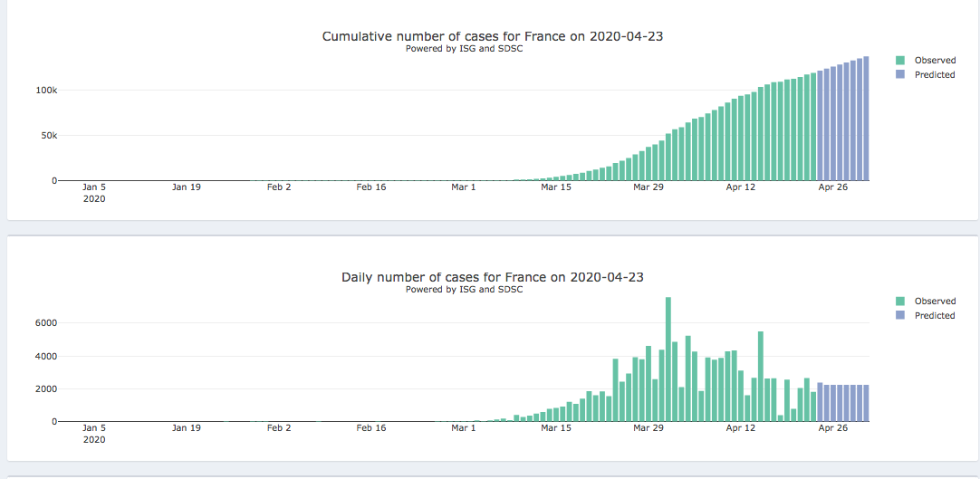Toggle Observed series in Cumulative chart legend
The width and height of the screenshot is (980, 479).
(934, 61)
